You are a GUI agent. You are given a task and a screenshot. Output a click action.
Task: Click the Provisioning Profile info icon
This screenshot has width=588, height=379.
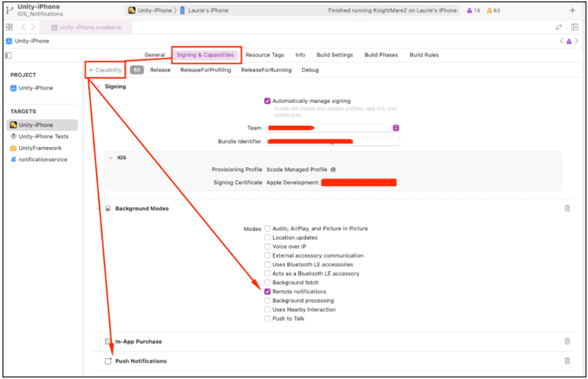(333, 170)
